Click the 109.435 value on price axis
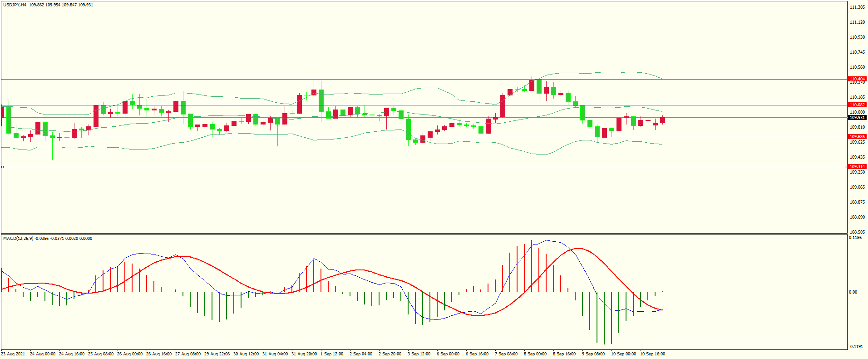868x359 pixels. [x=857, y=157]
